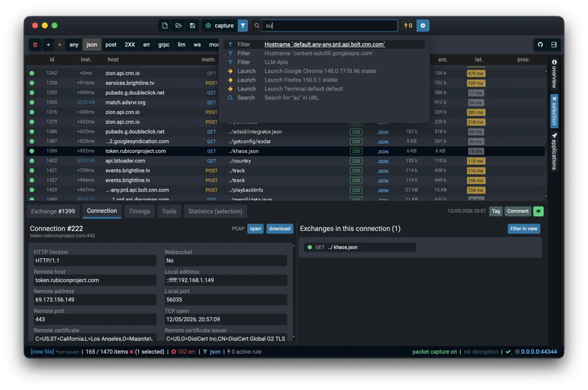Image resolution: width=588 pixels, height=390 pixels.
Task: Sort by the 'proc.' column header
Action: [x=524, y=59]
